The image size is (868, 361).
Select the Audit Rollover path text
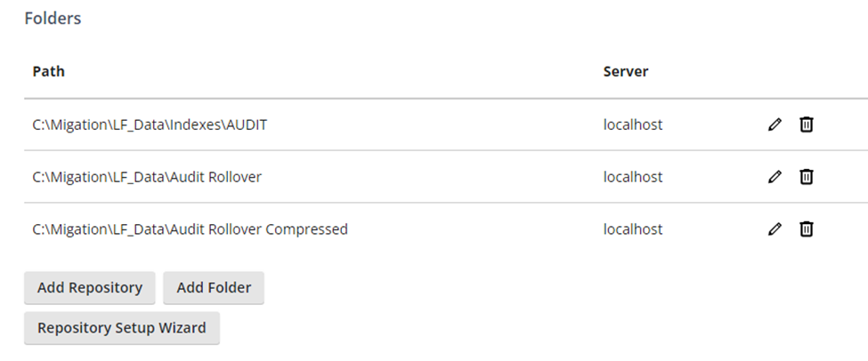147,177
